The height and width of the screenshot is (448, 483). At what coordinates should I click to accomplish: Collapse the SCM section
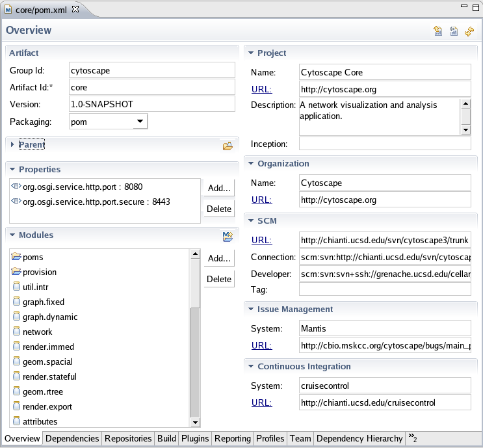[251, 221]
